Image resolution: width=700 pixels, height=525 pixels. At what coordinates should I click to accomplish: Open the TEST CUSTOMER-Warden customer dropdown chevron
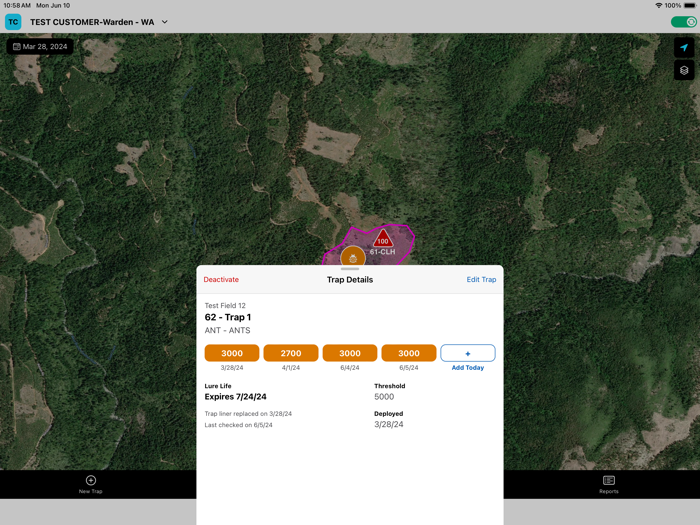pyautogui.click(x=165, y=22)
